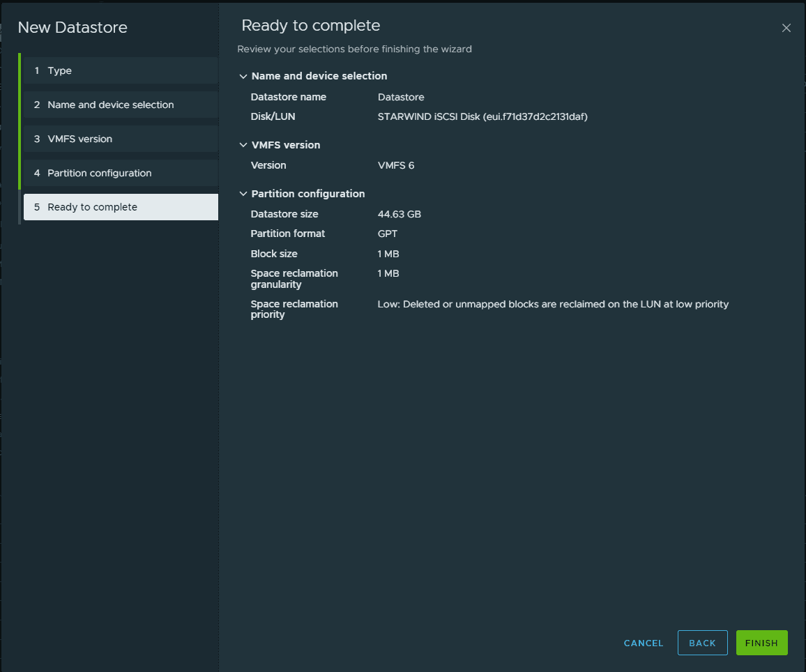Click the Ready to complete page heading
The image size is (806, 672).
310,26
